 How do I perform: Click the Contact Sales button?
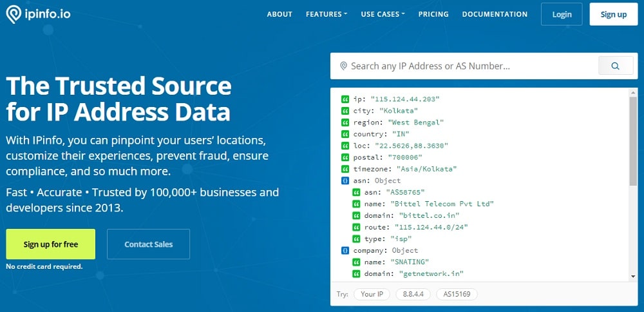tap(149, 244)
